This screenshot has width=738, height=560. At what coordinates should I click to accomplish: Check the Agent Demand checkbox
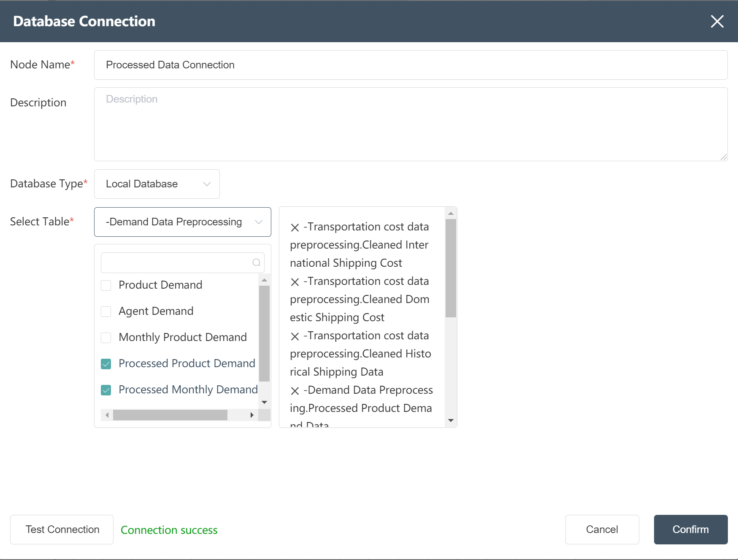click(x=106, y=312)
